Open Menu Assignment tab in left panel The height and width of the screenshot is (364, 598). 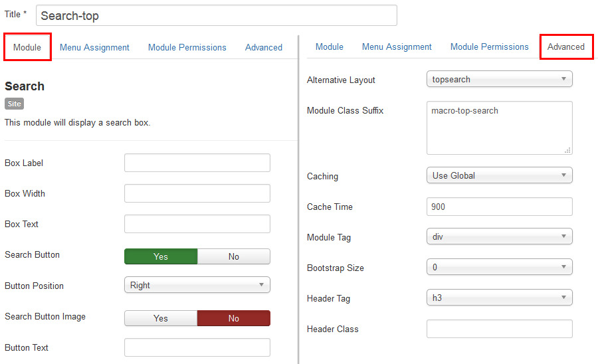point(94,47)
